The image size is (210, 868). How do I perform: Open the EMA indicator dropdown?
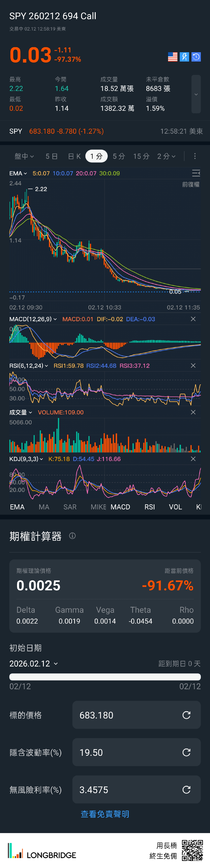coord(18,173)
